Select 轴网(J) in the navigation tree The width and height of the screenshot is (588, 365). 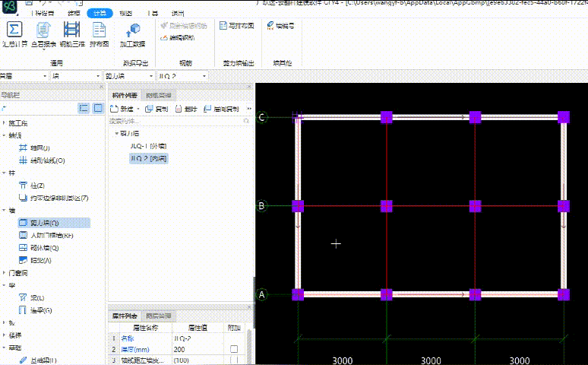(x=34, y=148)
